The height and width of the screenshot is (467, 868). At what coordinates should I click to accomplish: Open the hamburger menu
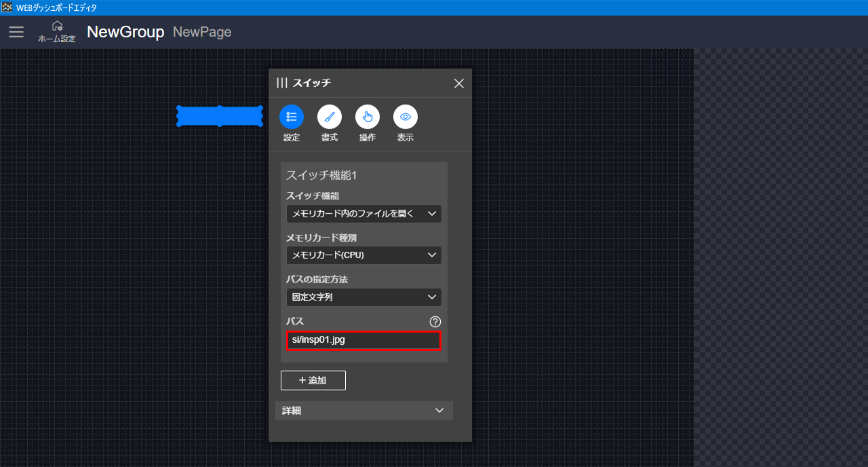coord(16,32)
